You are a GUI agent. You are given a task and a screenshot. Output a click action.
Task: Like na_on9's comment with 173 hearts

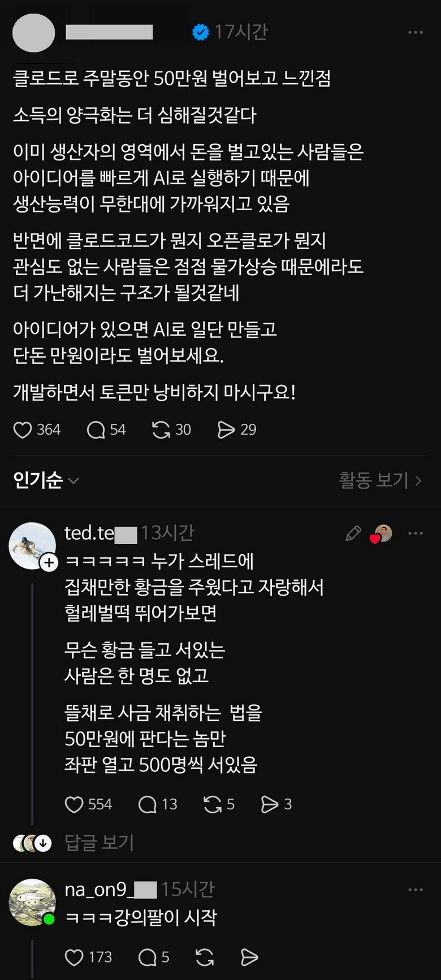(74, 957)
